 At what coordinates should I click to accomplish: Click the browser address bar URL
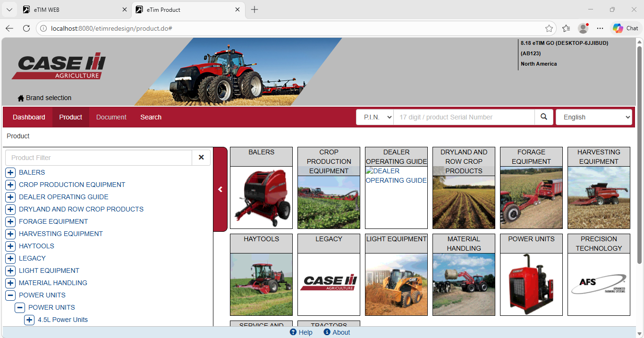111,28
